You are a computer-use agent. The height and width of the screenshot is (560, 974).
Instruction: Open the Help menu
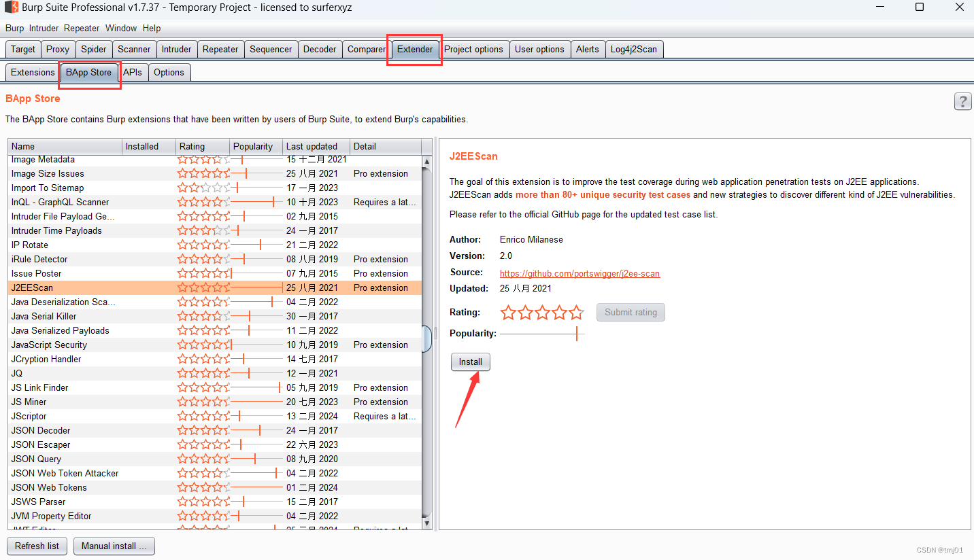point(152,29)
